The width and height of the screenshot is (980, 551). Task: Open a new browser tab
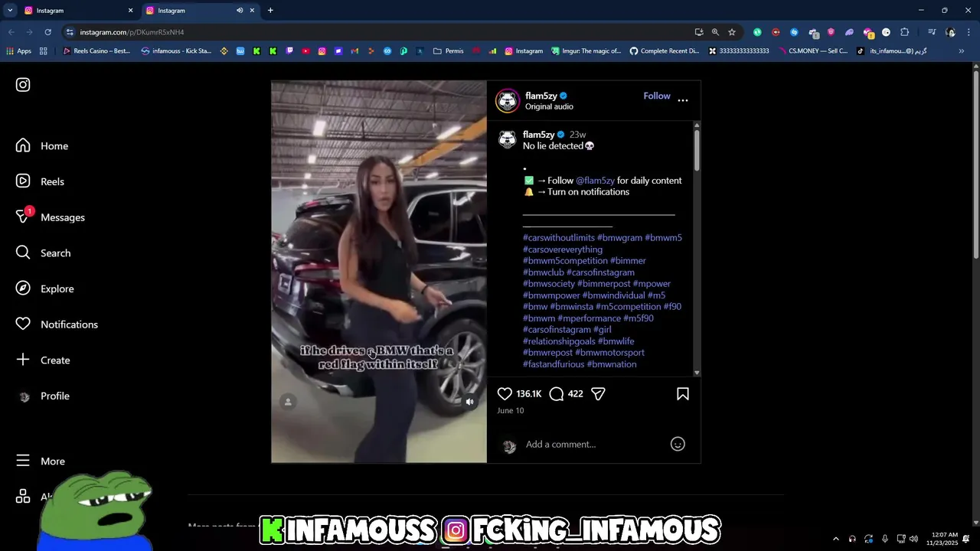[270, 11]
